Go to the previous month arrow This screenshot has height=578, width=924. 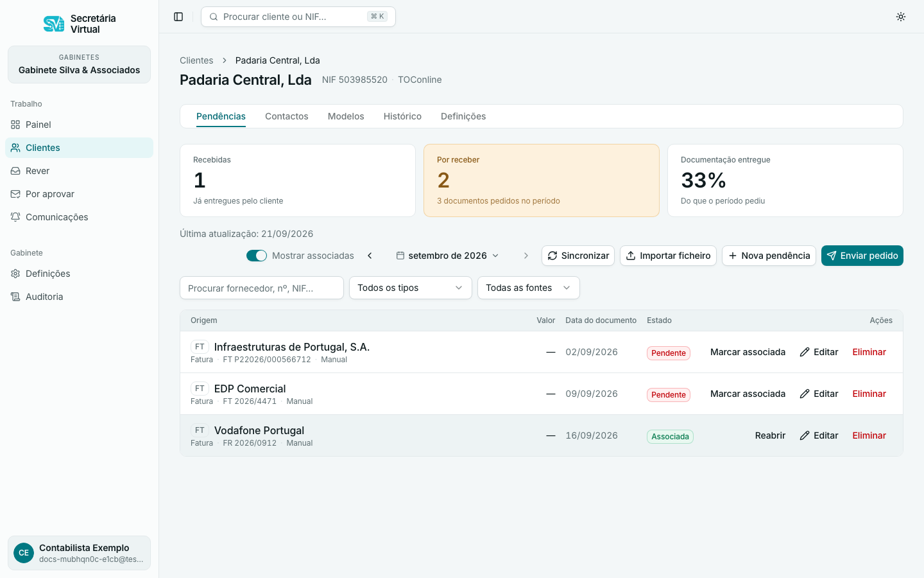[370, 256]
